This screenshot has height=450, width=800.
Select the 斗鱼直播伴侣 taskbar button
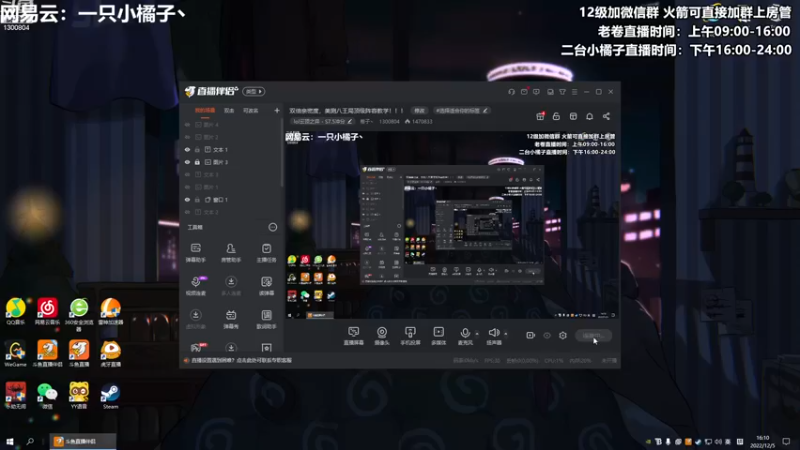click(x=82, y=441)
